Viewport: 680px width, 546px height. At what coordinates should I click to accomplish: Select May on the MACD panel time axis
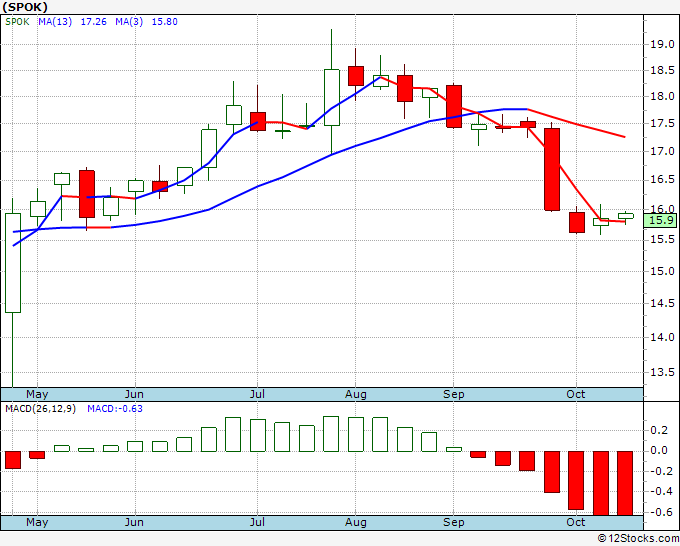tap(37, 522)
